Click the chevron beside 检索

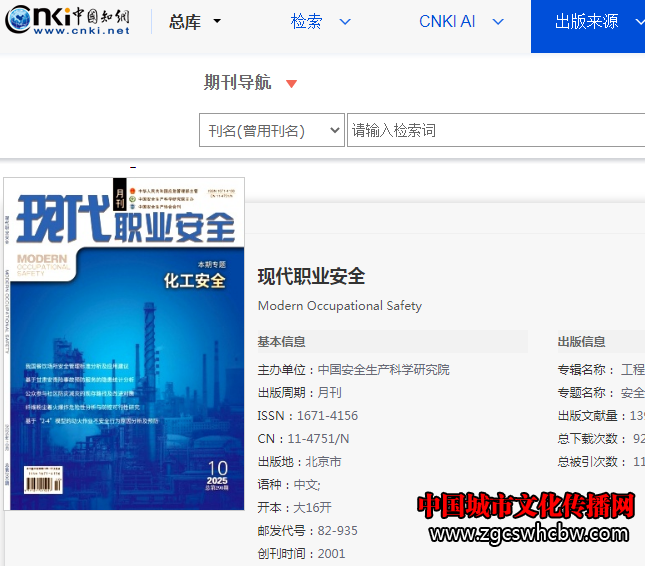pyautogui.click(x=345, y=22)
